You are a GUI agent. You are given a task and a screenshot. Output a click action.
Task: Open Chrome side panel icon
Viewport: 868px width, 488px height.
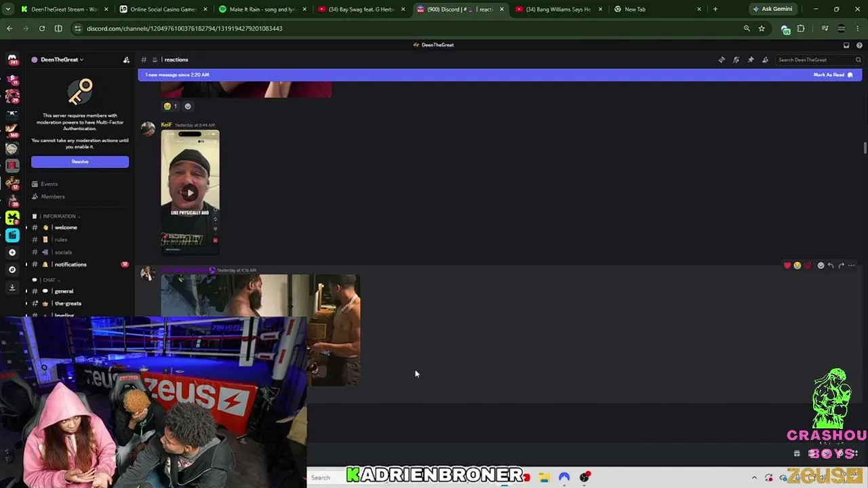pyautogui.click(x=58, y=28)
